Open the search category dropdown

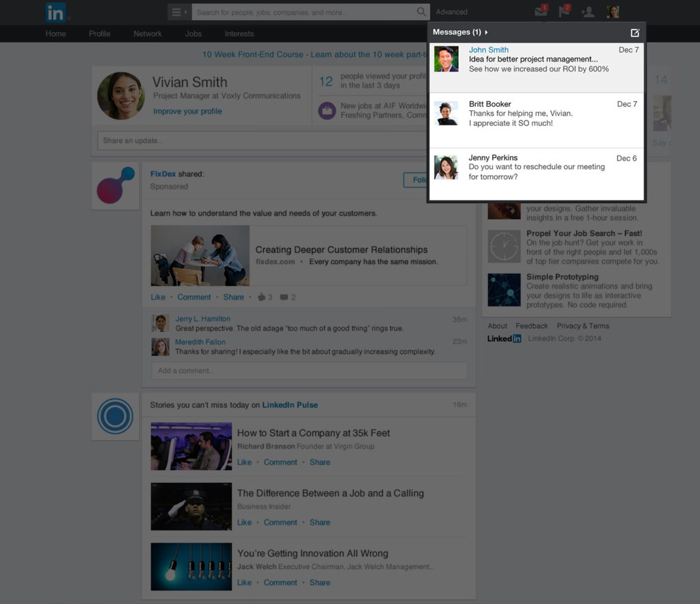pos(178,12)
